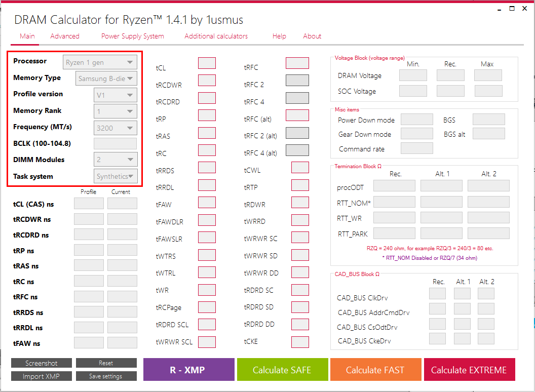Click the tRCPage value field
Screen dimensions: 535x392
[x=207, y=307]
